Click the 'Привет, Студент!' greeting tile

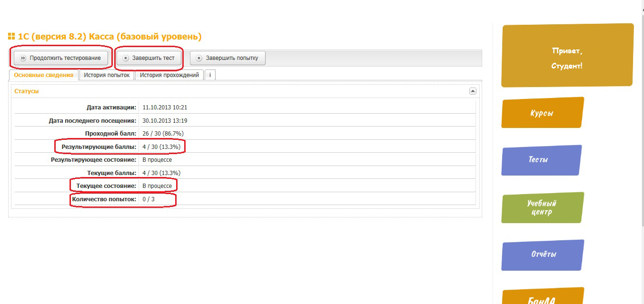pyautogui.click(x=567, y=55)
